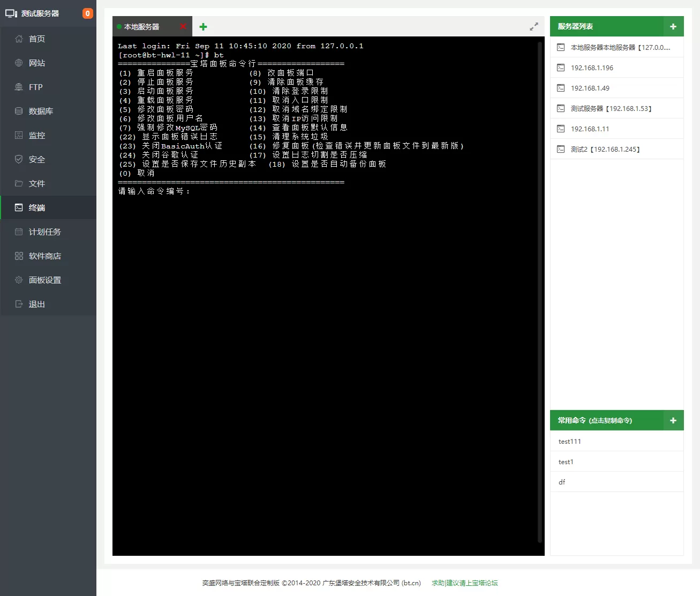The height and width of the screenshot is (596, 700).
Task: Open the 软件商店 app store
Action: 43,256
